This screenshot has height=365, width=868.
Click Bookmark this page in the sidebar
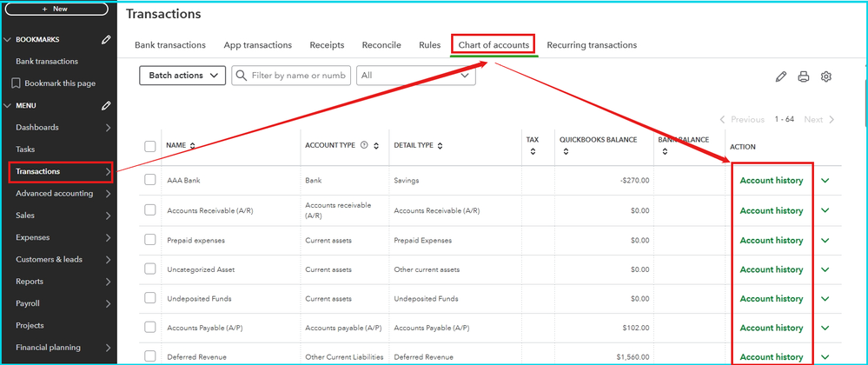pos(60,83)
